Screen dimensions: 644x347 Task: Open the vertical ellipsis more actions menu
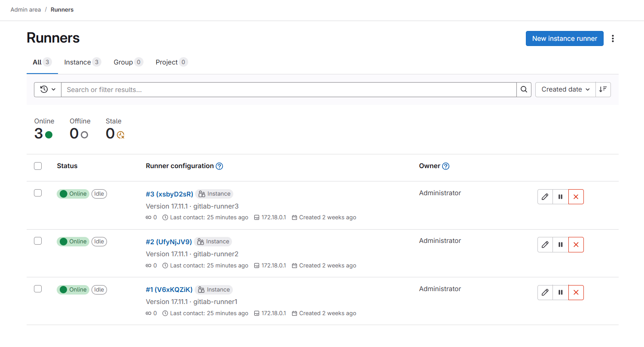[x=613, y=39]
